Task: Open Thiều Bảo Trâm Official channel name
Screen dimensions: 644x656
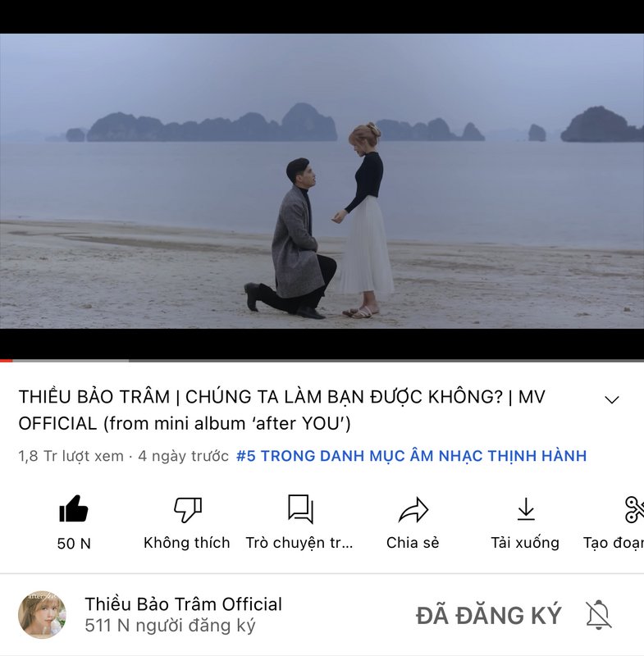Action: pos(183,604)
